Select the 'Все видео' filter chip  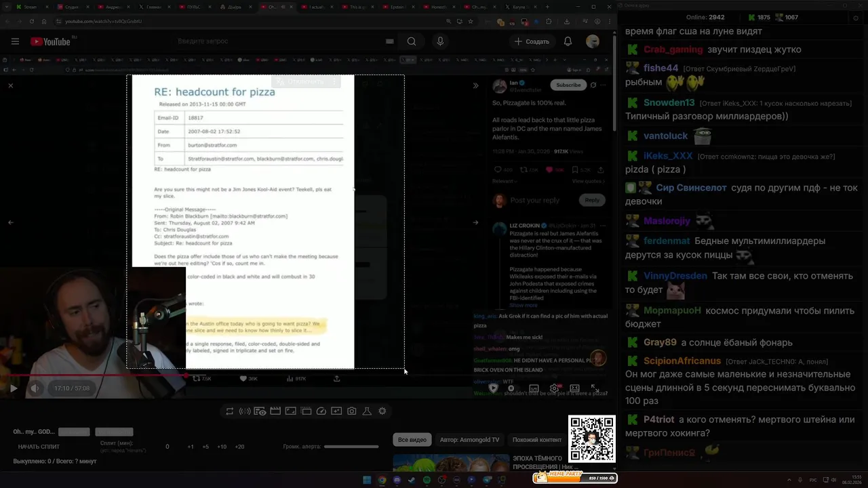(412, 439)
